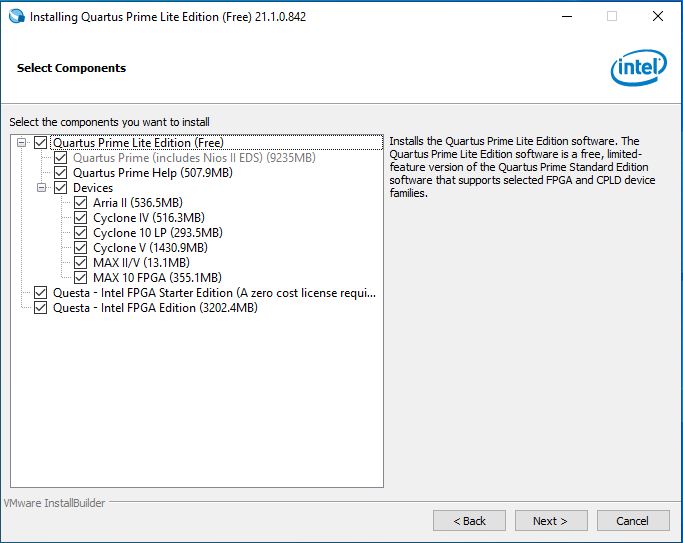Viewport: 683px width, 543px height.
Task: Select the Cyclone V (1430.9MB) tree label
Action: (150, 248)
